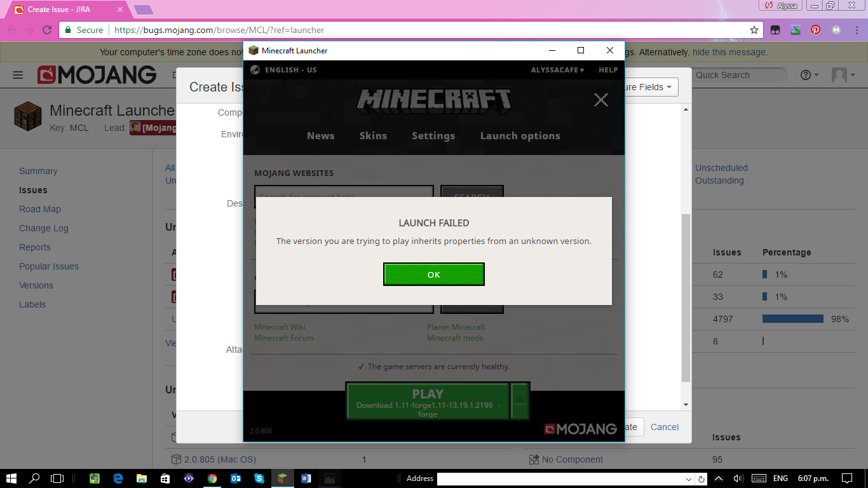Click the Minecraft Launcher title bar block icon
The height and width of the screenshot is (488, 868).
coord(254,50)
